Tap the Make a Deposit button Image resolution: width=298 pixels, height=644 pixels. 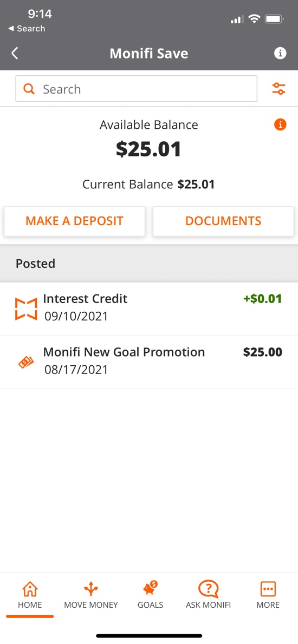pyautogui.click(x=74, y=221)
